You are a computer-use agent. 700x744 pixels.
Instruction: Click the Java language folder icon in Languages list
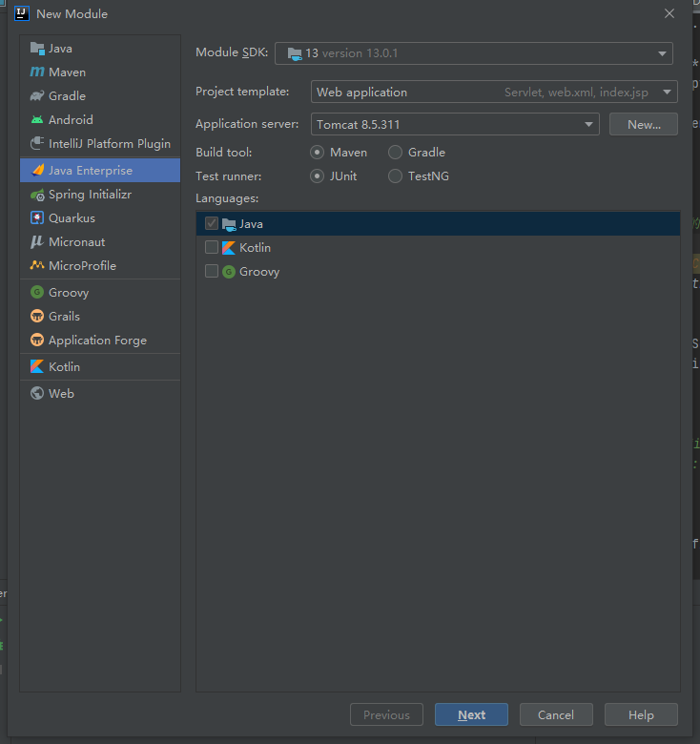tap(229, 224)
